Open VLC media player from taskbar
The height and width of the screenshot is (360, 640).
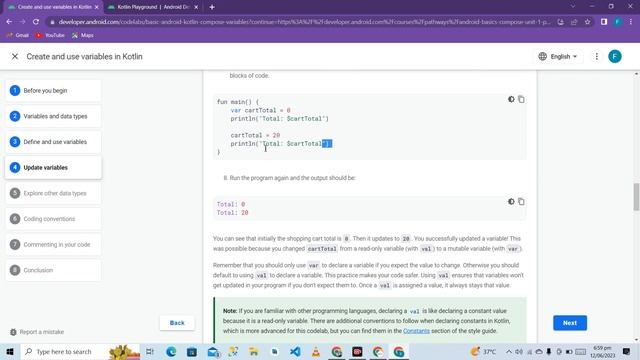(x=316, y=351)
